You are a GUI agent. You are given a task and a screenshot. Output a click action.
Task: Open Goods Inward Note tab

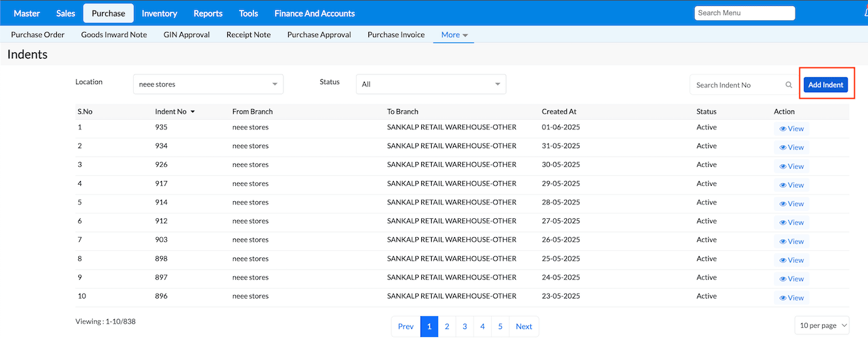114,35
